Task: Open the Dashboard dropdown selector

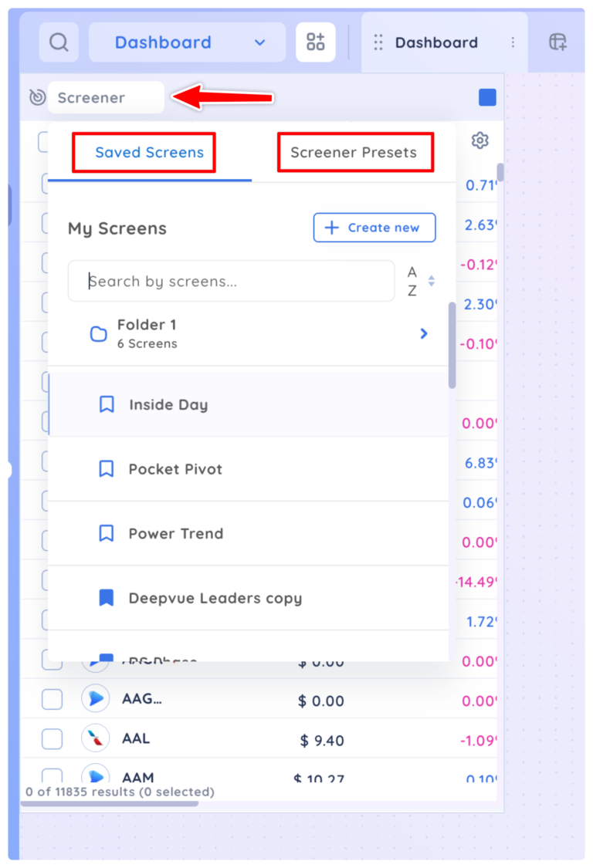Action: [187, 42]
